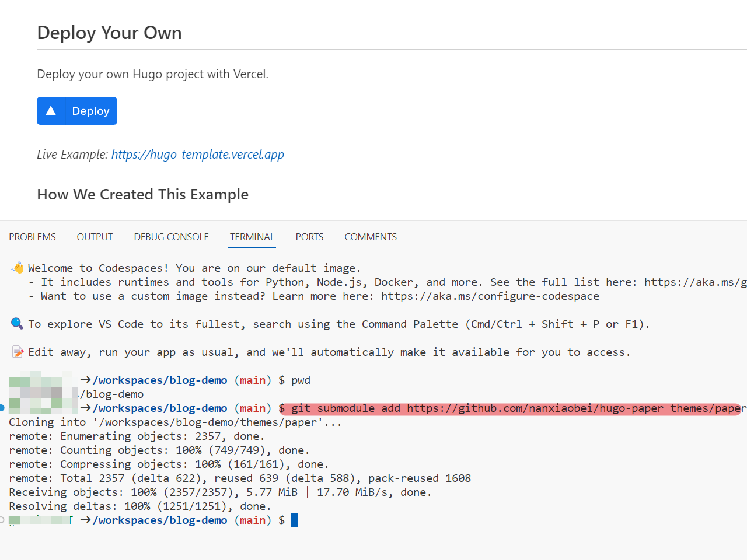Image resolution: width=747 pixels, height=560 pixels.
Task: Click the terminal cursor at the last prompt
Action: [x=294, y=520]
